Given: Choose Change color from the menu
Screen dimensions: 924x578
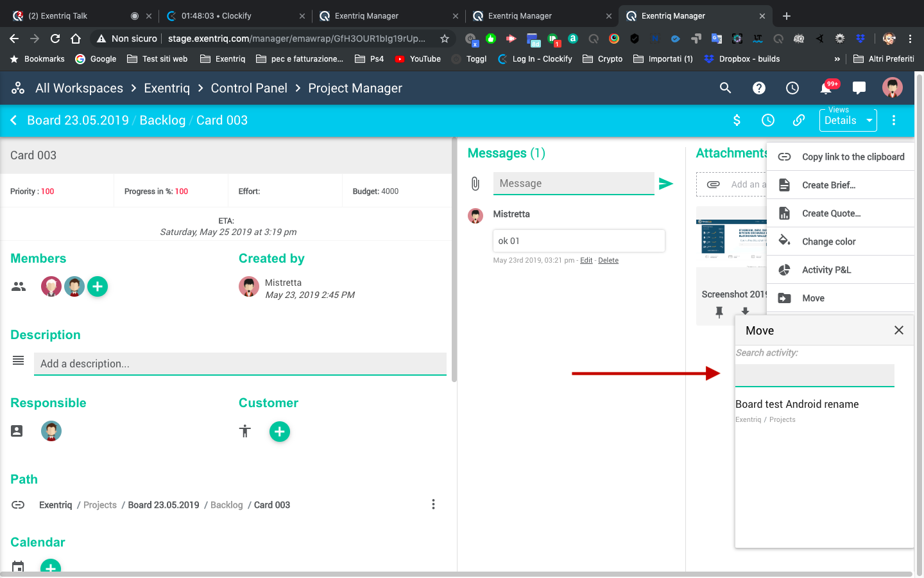Looking at the screenshot, I should pos(828,241).
